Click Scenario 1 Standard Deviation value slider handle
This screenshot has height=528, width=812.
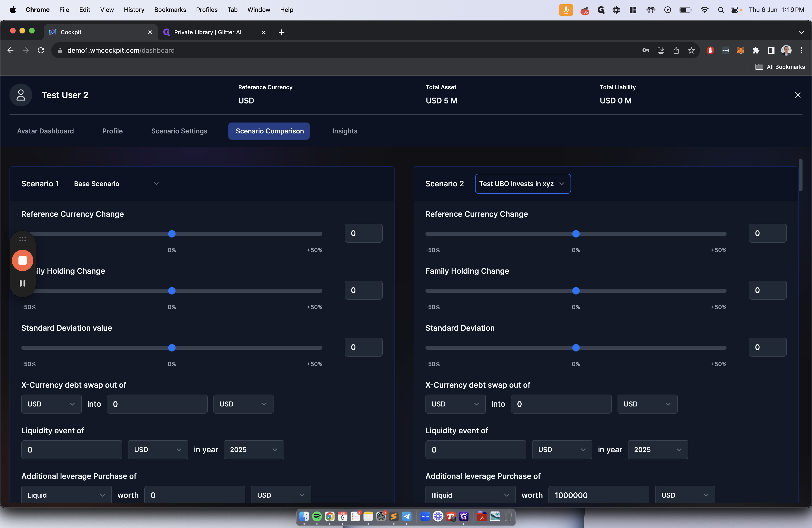click(172, 348)
